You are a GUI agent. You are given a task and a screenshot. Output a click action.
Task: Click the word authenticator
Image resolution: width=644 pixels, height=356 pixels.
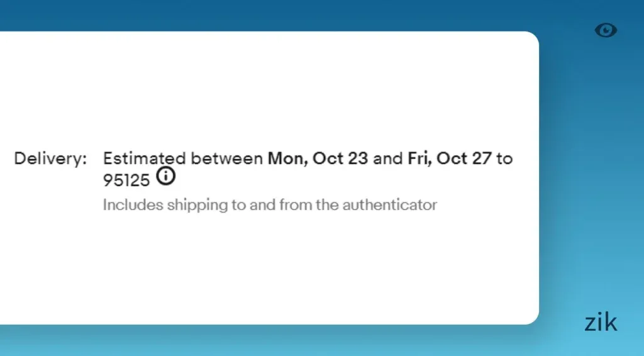[x=389, y=204]
